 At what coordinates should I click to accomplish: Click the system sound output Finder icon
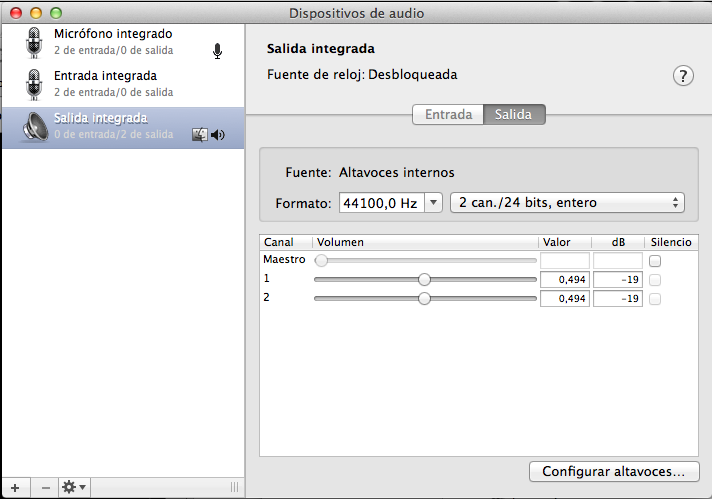click(199, 135)
